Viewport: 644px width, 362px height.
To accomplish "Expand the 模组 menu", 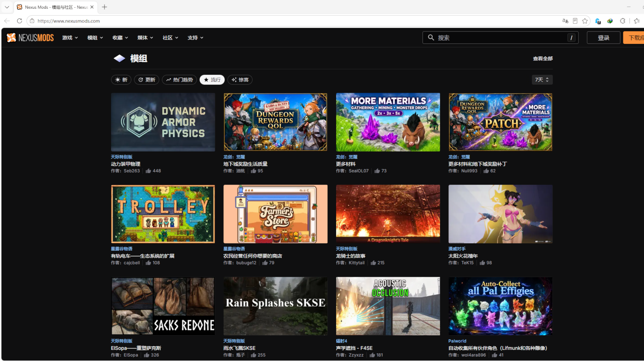I will [95, 38].
